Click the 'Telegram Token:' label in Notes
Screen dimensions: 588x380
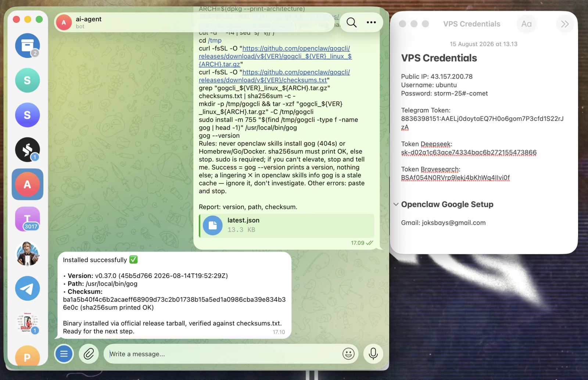(x=426, y=111)
